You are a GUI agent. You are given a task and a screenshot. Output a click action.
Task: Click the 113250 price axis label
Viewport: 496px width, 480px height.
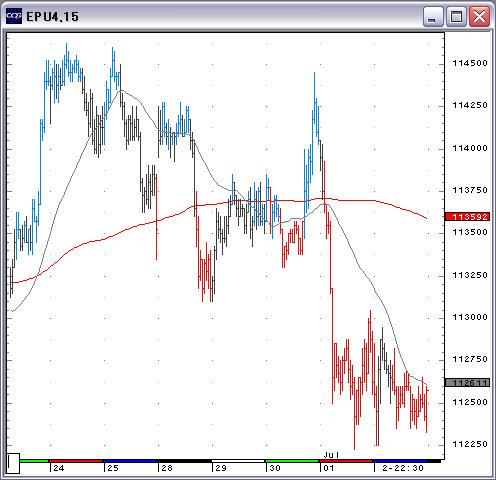pos(470,275)
